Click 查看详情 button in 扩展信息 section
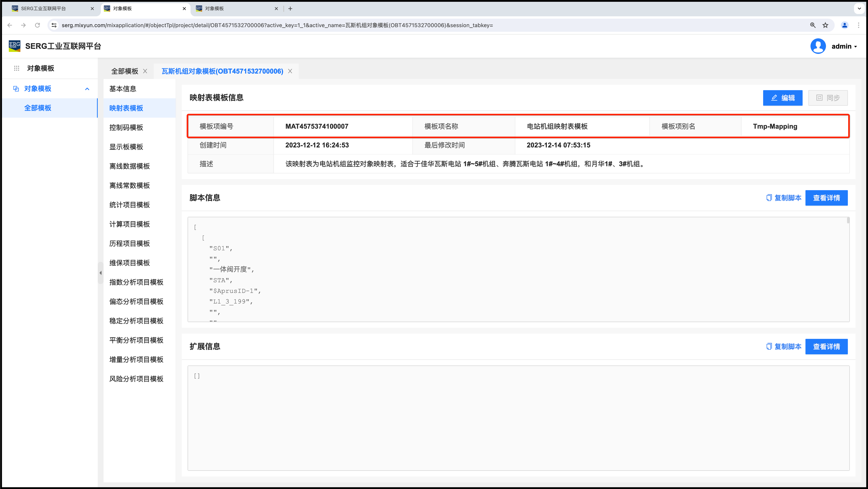 (x=826, y=346)
